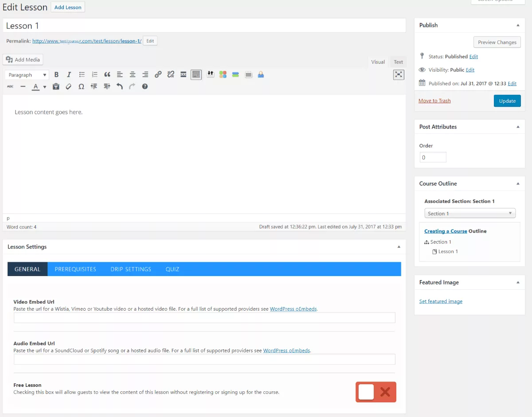Image resolution: width=532 pixels, height=417 pixels.
Task: Open the Paragraph format dropdown
Action: click(27, 75)
